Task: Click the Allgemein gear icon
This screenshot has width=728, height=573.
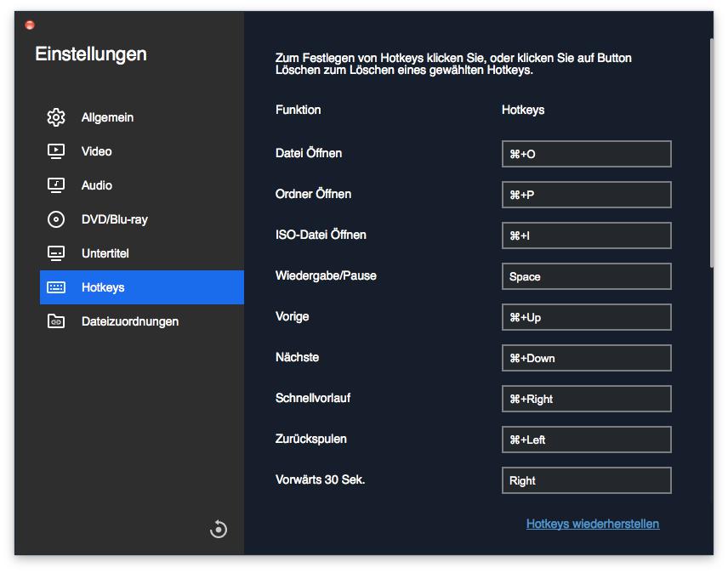Action: (x=56, y=117)
